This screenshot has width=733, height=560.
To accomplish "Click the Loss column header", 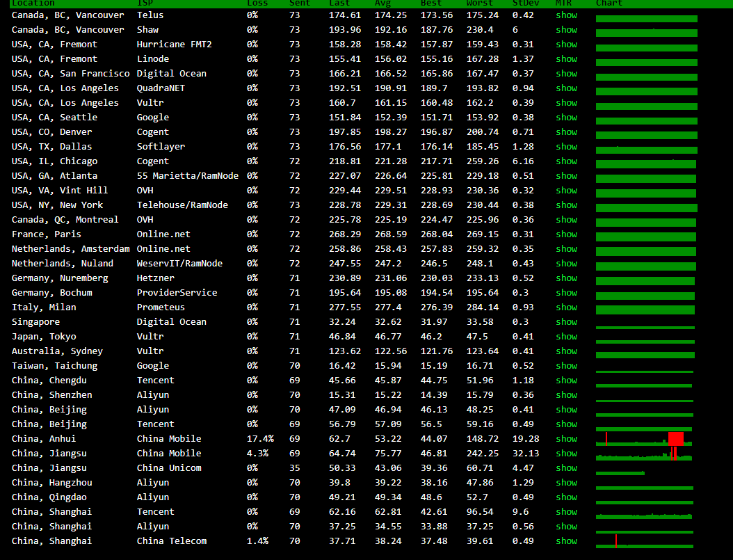I will (x=257, y=3).
